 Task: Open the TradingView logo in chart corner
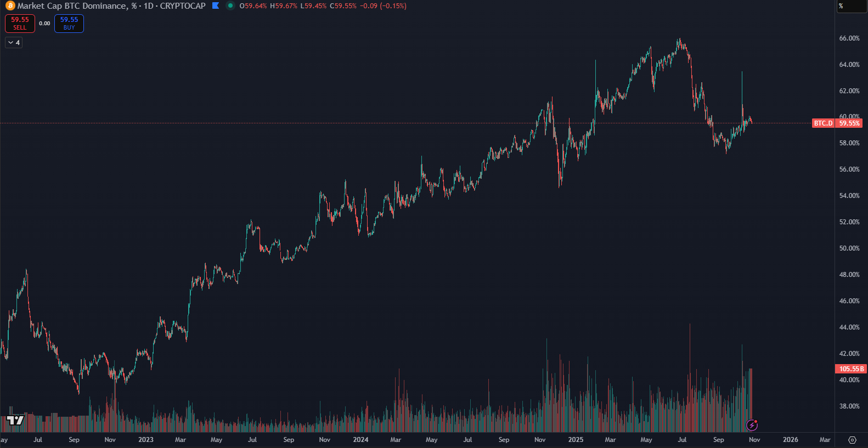(x=15, y=420)
